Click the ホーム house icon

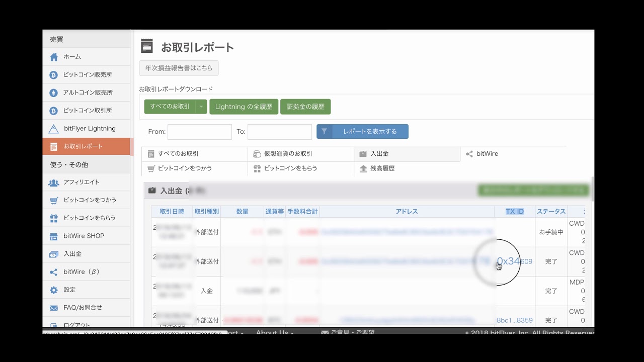54,57
